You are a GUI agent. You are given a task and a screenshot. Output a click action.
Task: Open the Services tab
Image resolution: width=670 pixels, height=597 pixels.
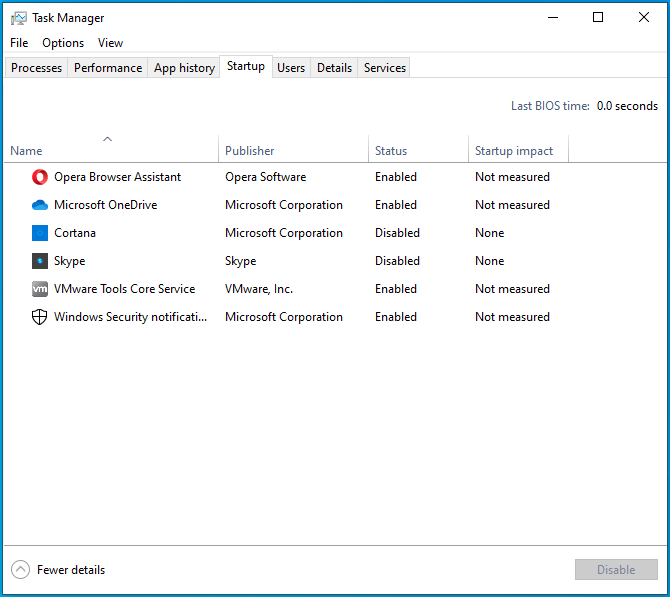click(x=385, y=68)
